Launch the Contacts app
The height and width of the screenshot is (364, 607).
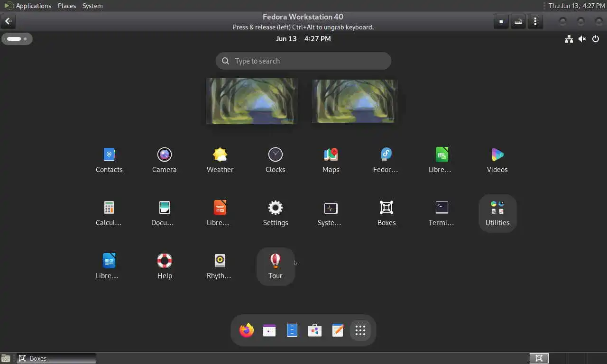(x=109, y=160)
